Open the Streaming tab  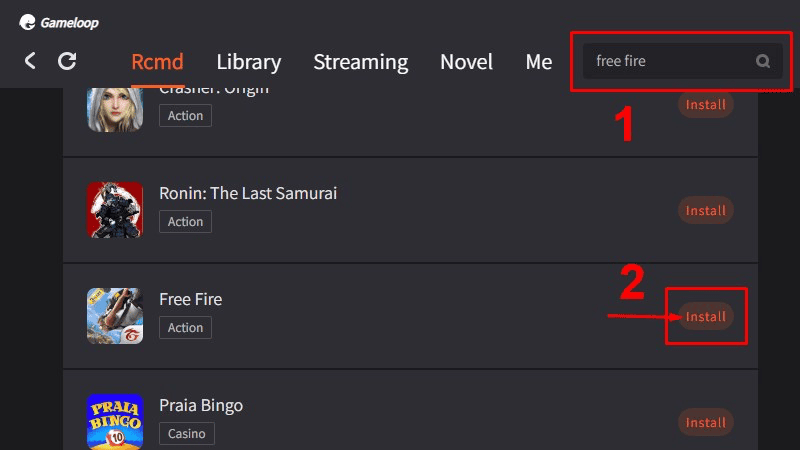pos(361,62)
